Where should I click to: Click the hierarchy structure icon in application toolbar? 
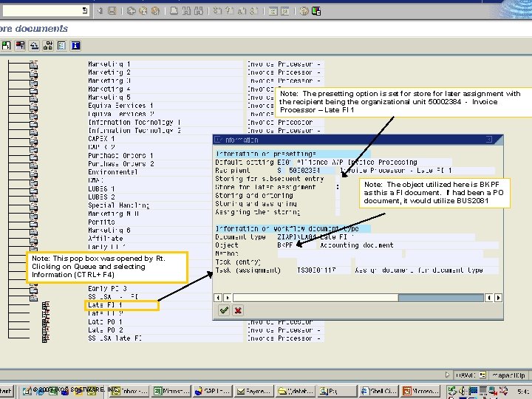point(48,46)
